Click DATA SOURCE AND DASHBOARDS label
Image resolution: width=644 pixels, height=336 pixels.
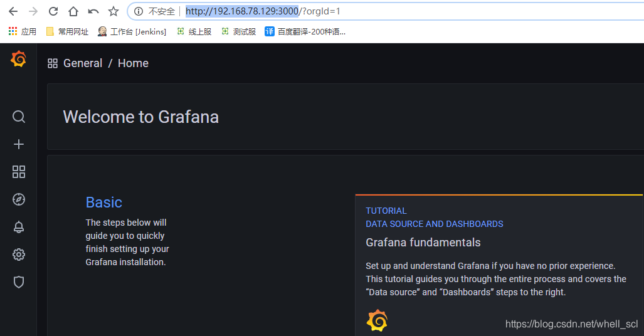pos(434,224)
